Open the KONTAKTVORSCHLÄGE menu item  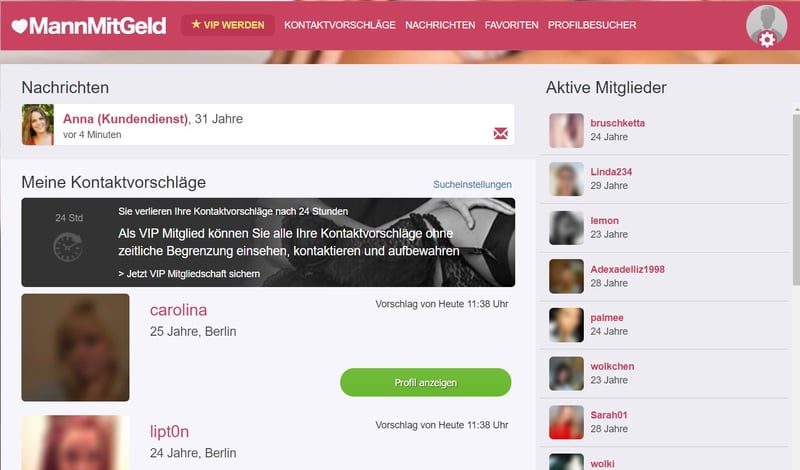click(x=340, y=25)
